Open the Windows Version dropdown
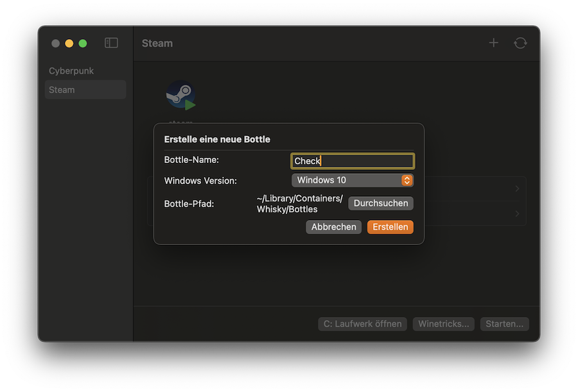 353,180
